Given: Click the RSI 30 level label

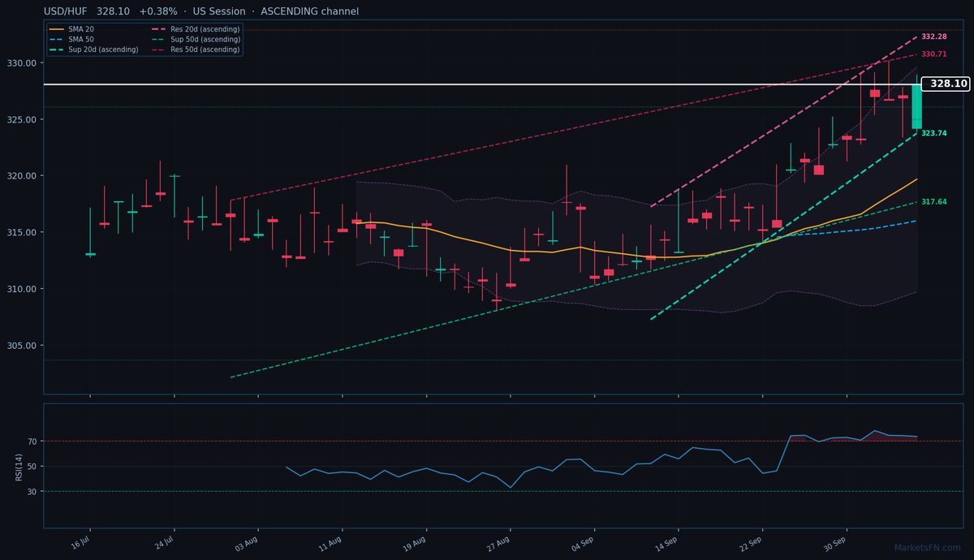Looking at the screenshot, I should coord(34,492).
